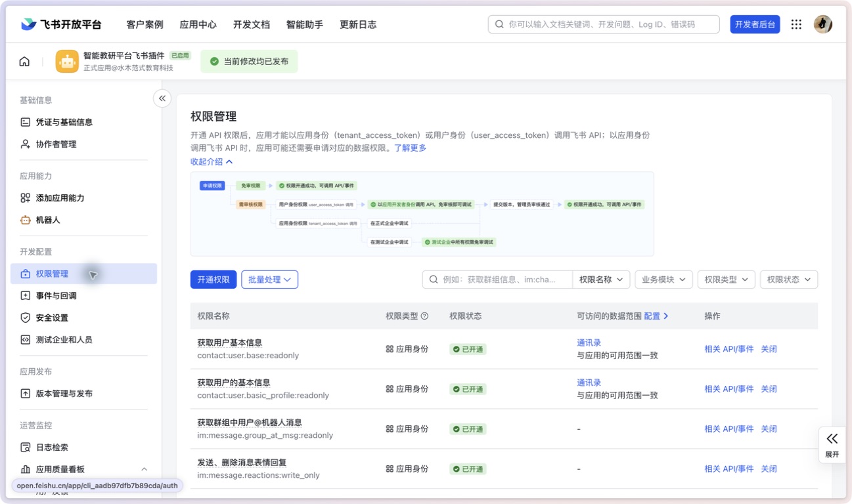Click 获取群组中用户@机器人消息 permission name

click(250, 423)
